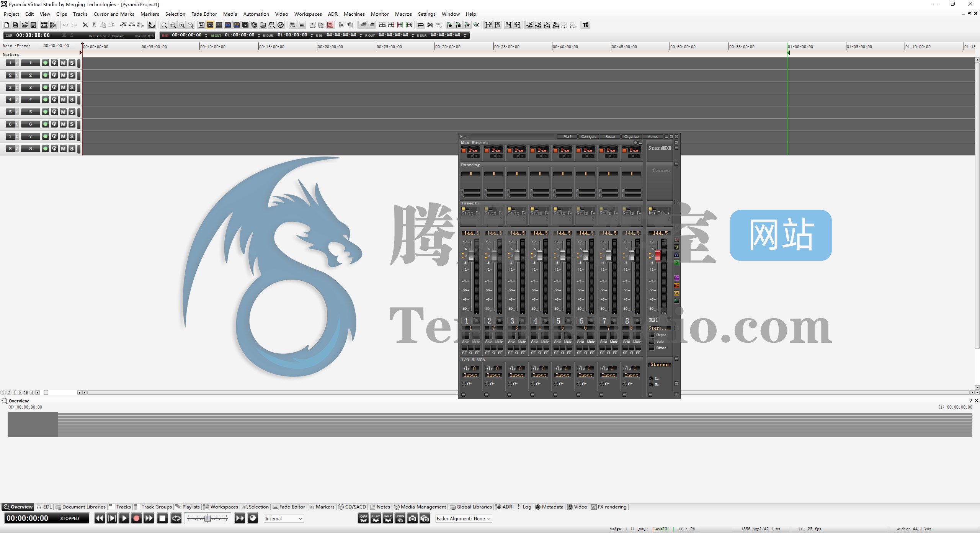Viewport: 980px width, 533px height.
Task: Cut selection with scissors icon
Action: (x=94, y=25)
